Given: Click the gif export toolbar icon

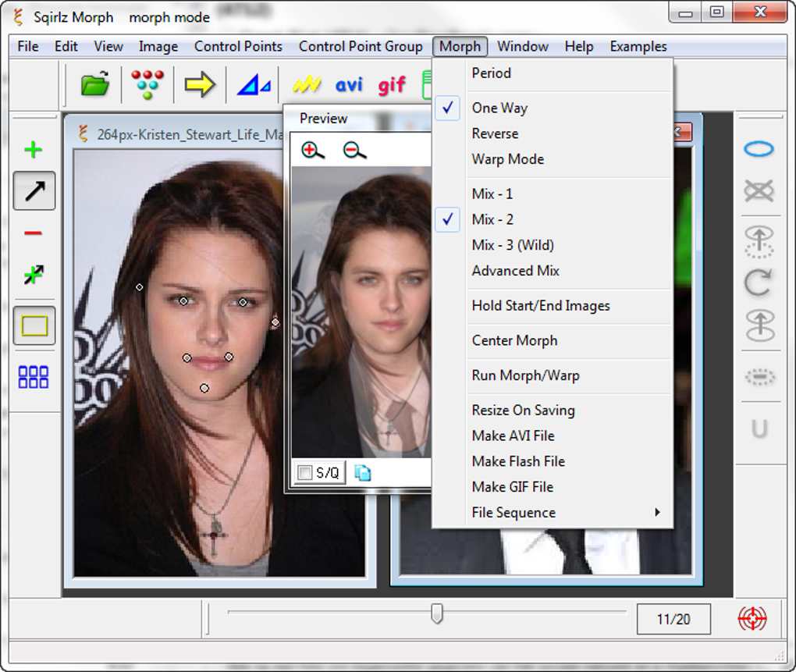Looking at the screenshot, I should pyautogui.click(x=391, y=84).
